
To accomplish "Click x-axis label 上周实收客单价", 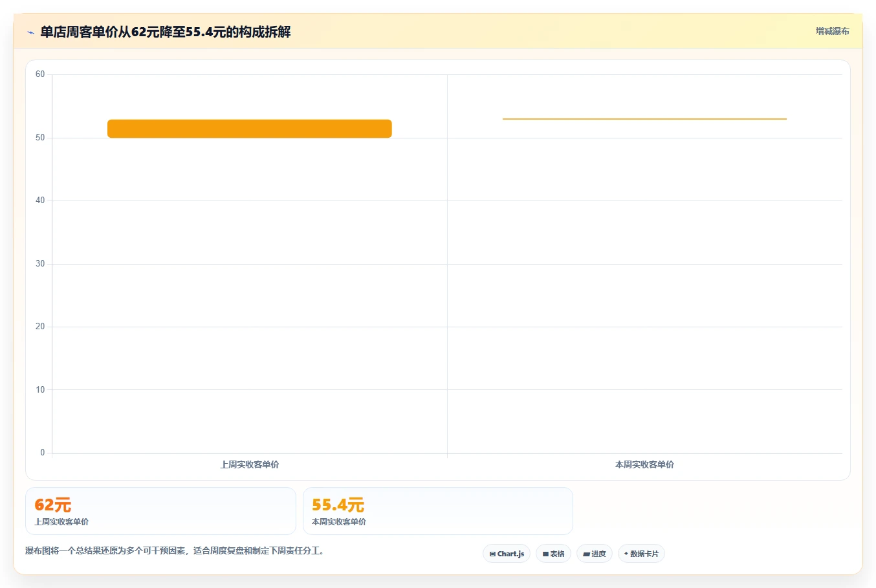I will point(250,464).
